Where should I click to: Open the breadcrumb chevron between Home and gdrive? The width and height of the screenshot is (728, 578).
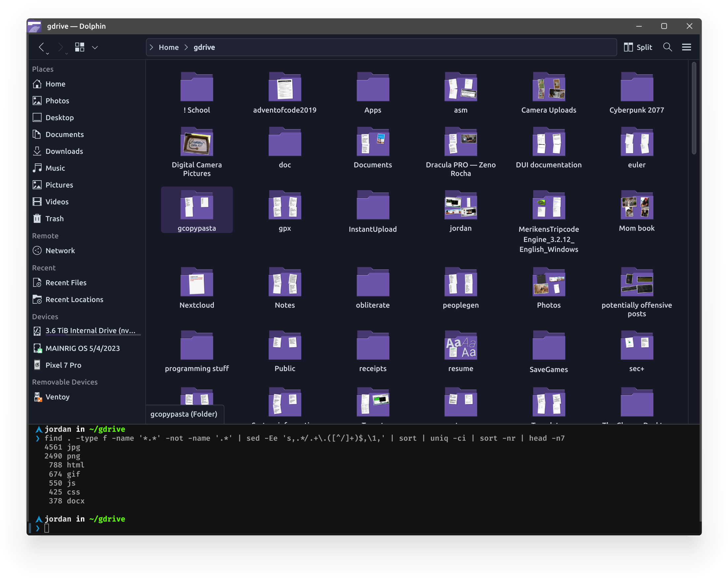tap(186, 47)
